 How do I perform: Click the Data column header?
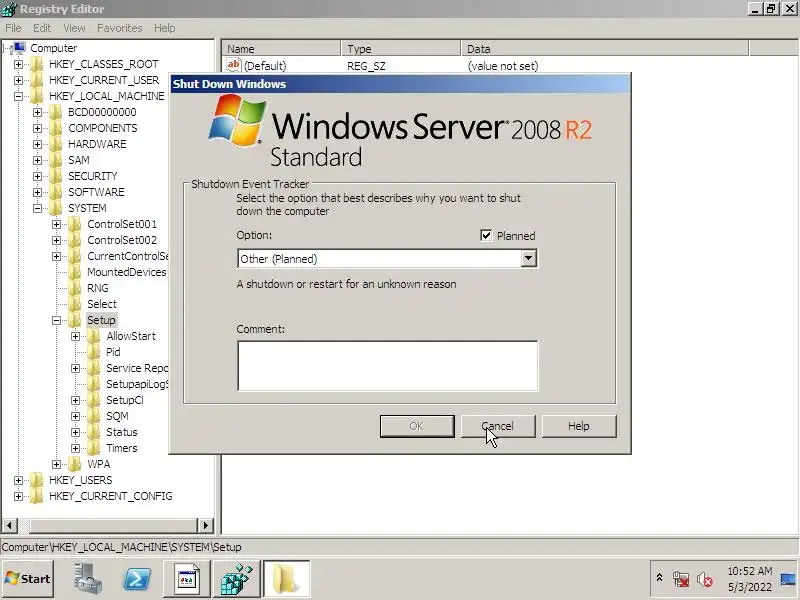coord(605,48)
